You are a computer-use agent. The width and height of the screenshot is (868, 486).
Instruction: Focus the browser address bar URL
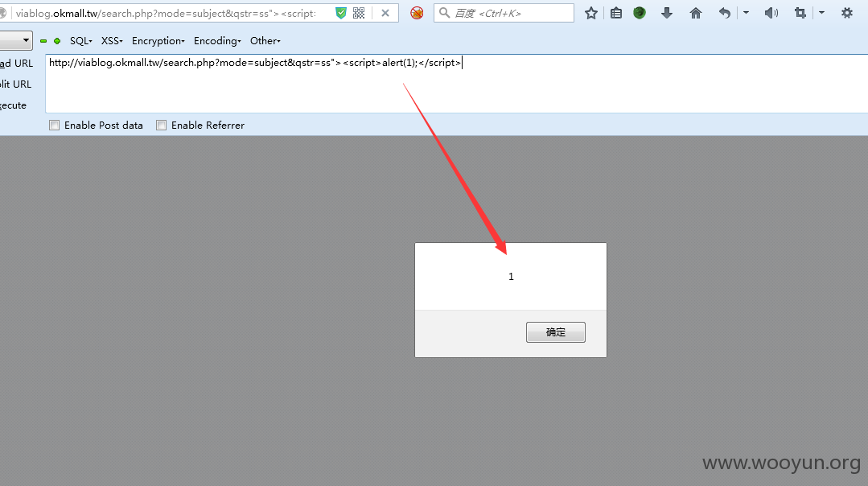coord(166,14)
